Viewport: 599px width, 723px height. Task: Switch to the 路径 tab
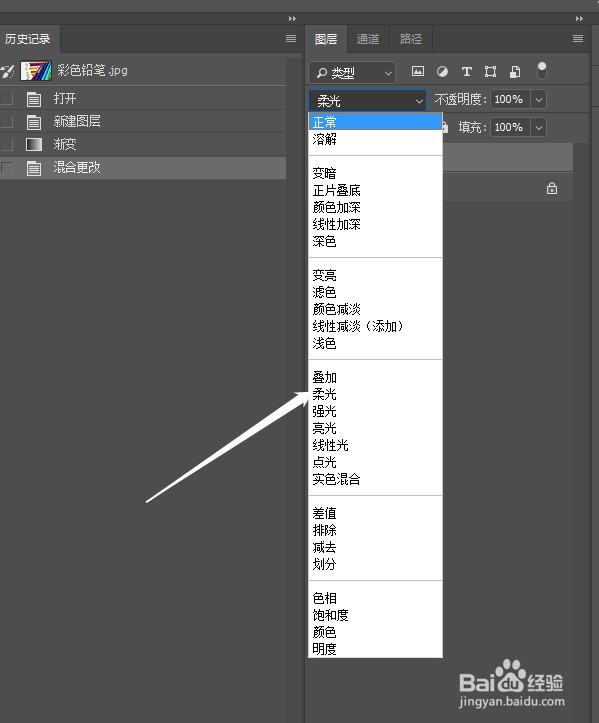411,39
